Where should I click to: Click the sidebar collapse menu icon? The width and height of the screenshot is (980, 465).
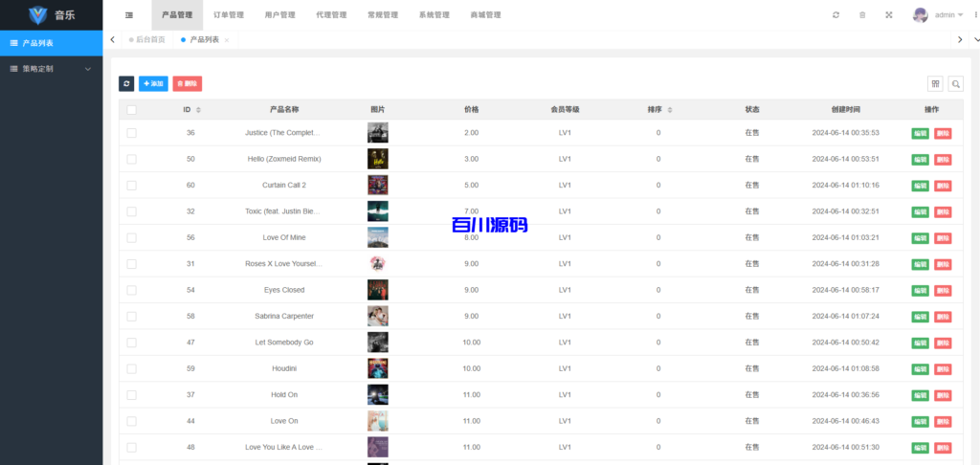[x=129, y=15]
